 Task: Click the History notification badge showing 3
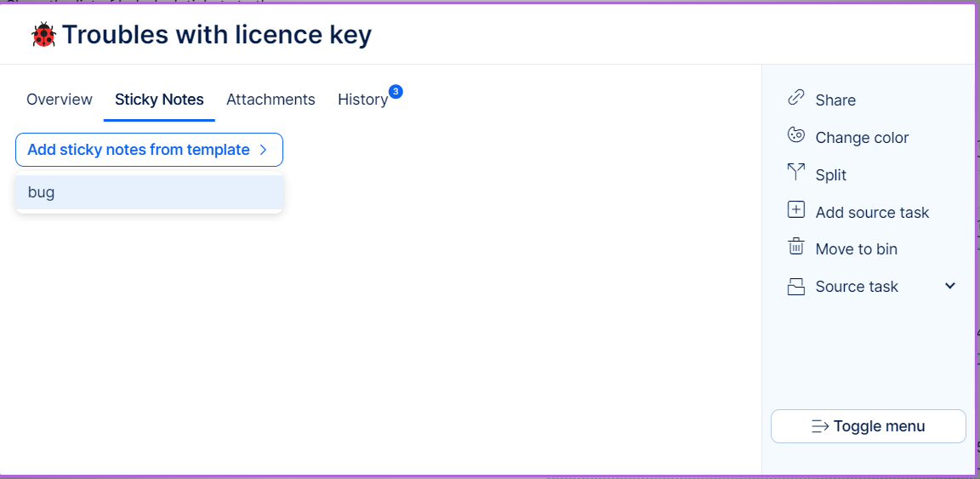(396, 91)
